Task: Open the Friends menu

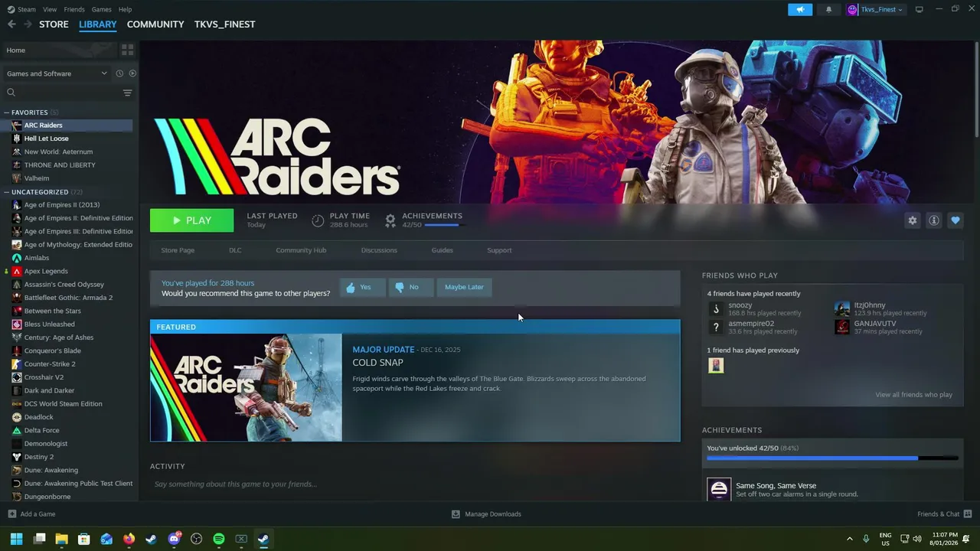Action: (74, 9)
